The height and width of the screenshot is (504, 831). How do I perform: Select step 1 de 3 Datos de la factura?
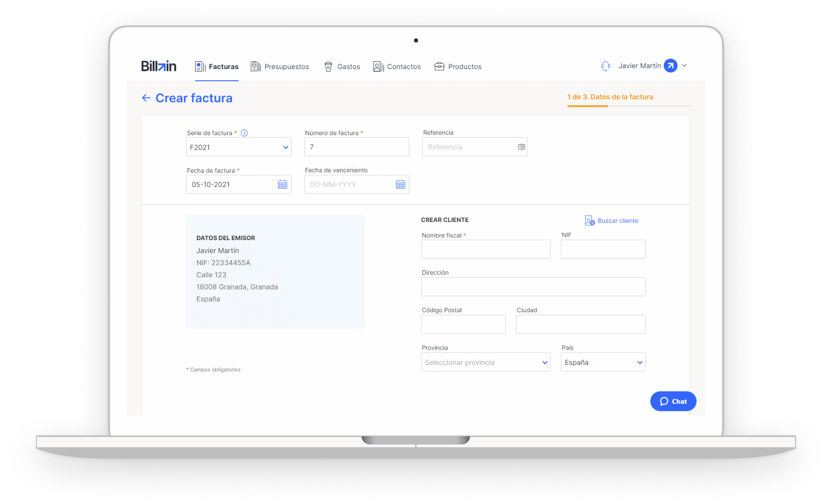tap(610, 97)
